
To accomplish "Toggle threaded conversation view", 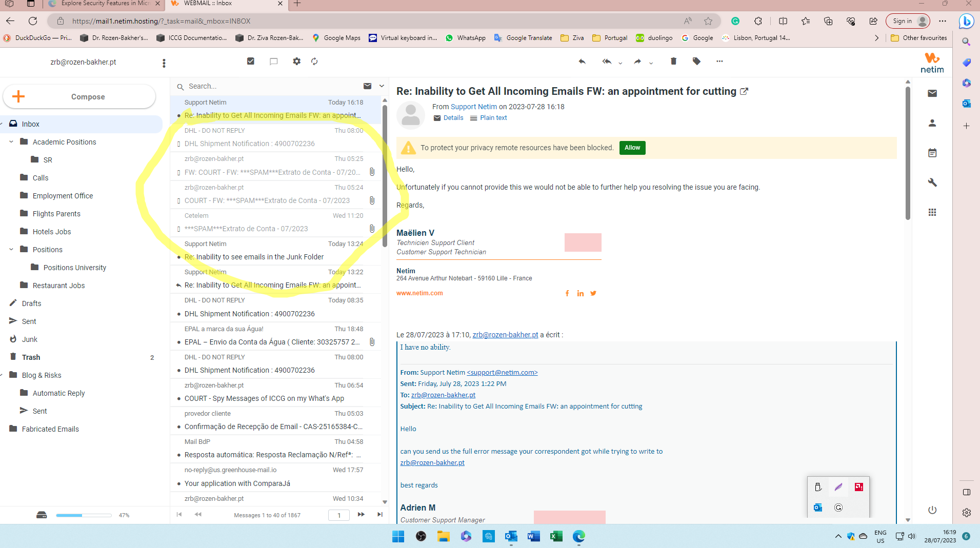I will point(273,62).
